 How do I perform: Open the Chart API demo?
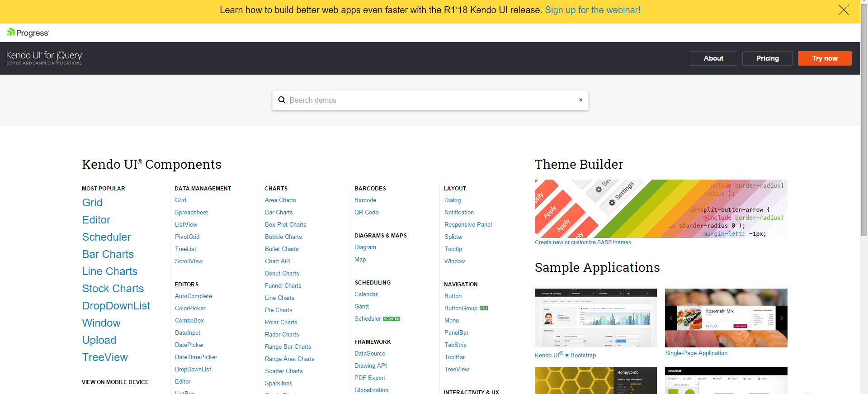coord(278,261)
